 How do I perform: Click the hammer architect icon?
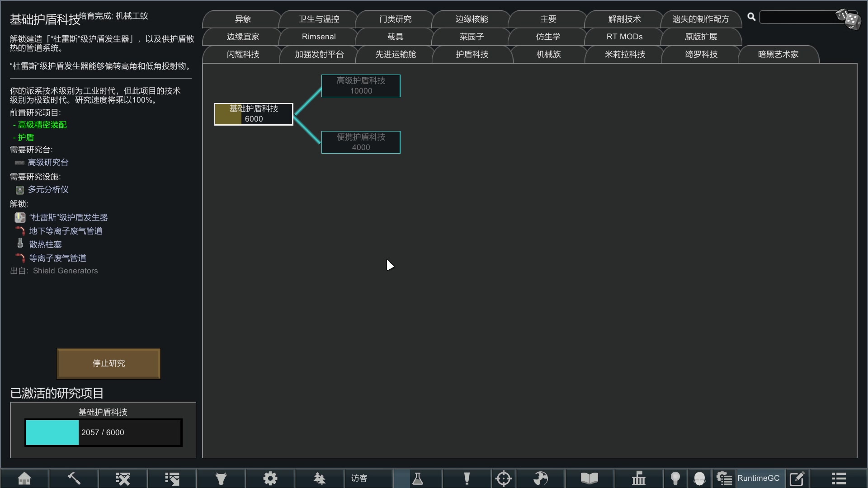74,478
